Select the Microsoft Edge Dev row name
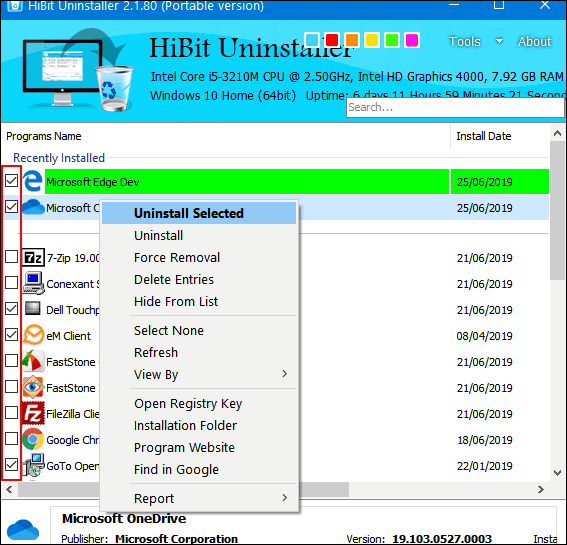The image size is (567, 545). coord(93,182)
